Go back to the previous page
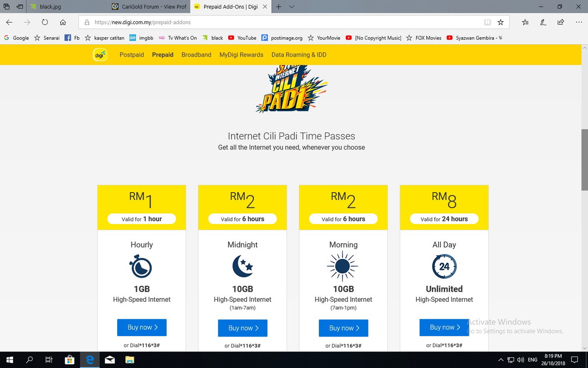 click(x=9, y=22)
